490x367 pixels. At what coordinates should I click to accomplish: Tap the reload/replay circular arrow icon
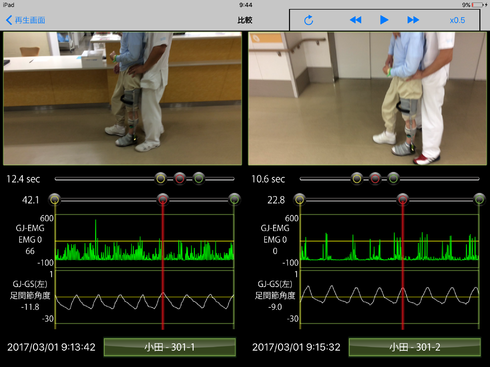(309, 20)
